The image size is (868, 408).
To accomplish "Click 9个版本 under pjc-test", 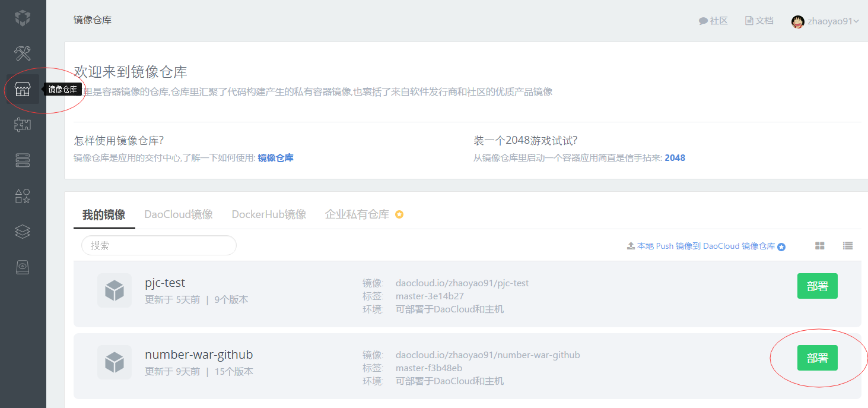I will click(x=231, y=300).
